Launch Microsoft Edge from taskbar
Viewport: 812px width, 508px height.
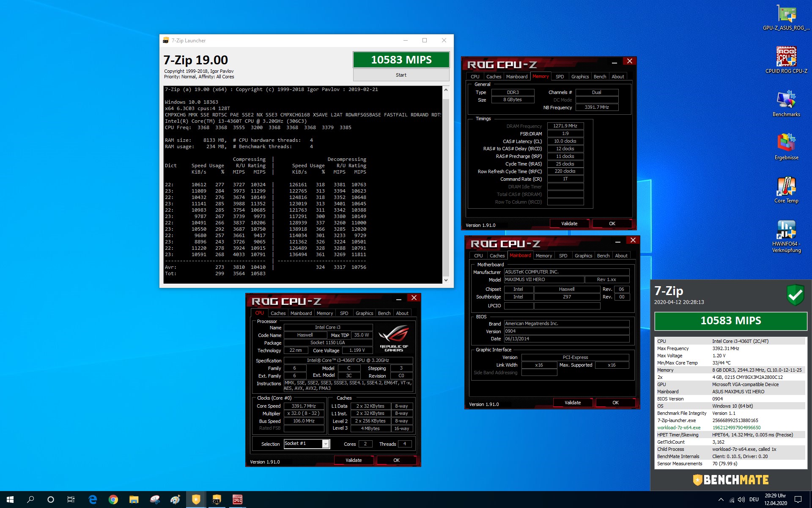pos(93,500)
